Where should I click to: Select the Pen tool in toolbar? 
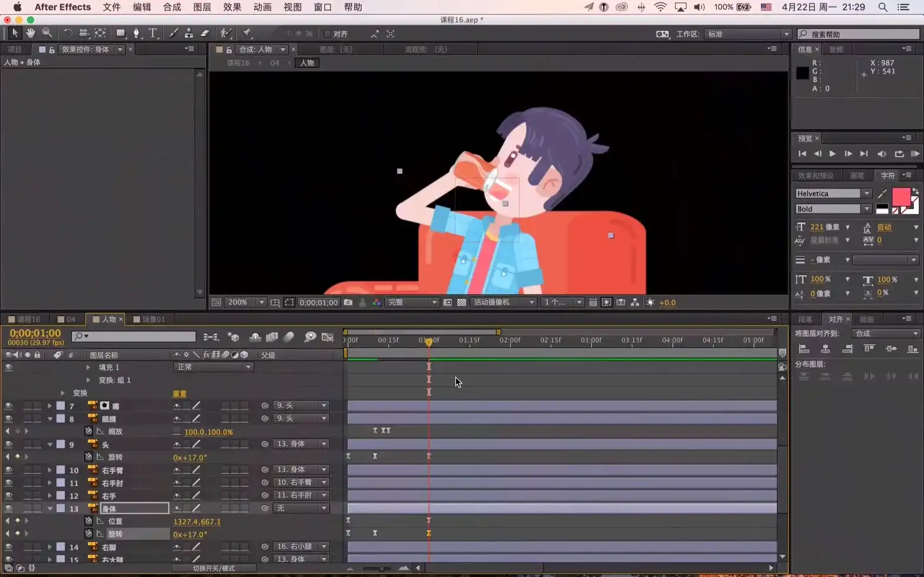point(137,34)
